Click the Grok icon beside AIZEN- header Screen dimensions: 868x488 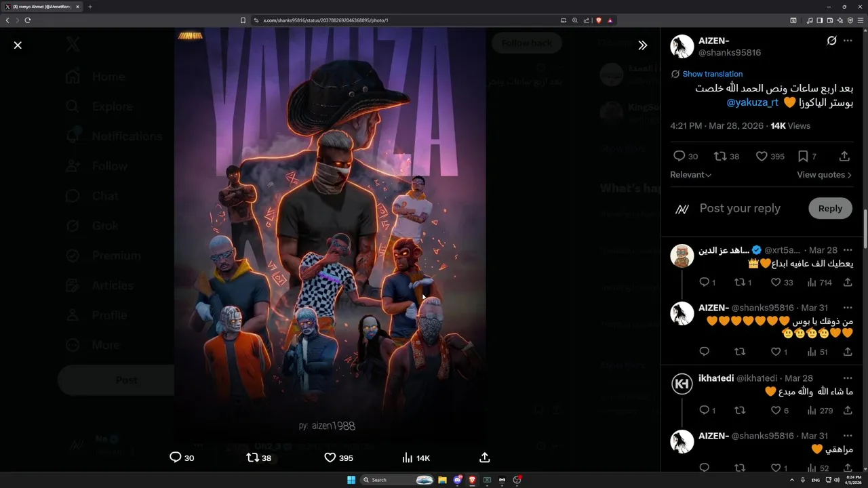pos(831,41)
